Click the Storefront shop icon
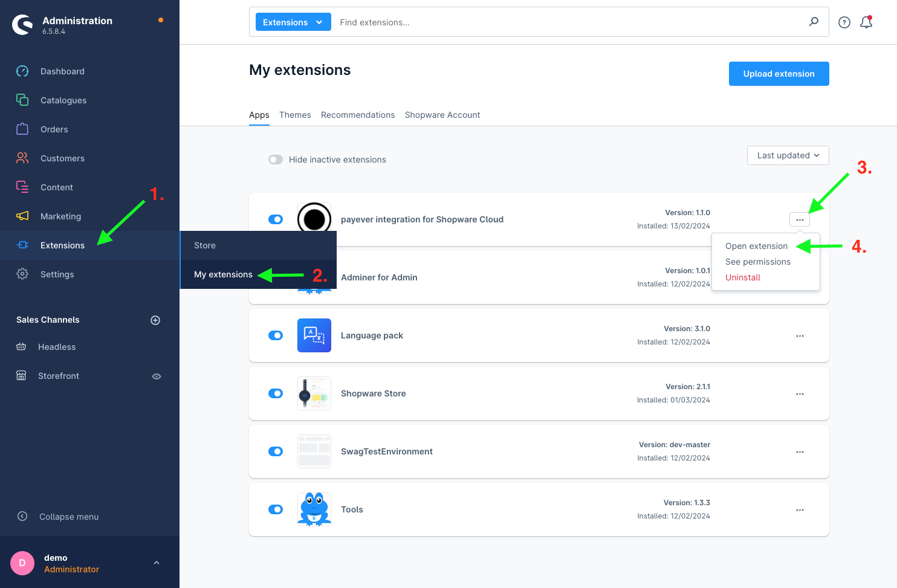Viewport: 897px width, 588px height. click(21, 376)
